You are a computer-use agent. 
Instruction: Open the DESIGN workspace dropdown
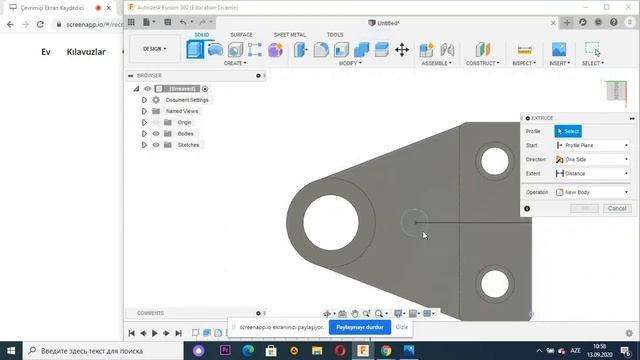click(x=155, y=49)
